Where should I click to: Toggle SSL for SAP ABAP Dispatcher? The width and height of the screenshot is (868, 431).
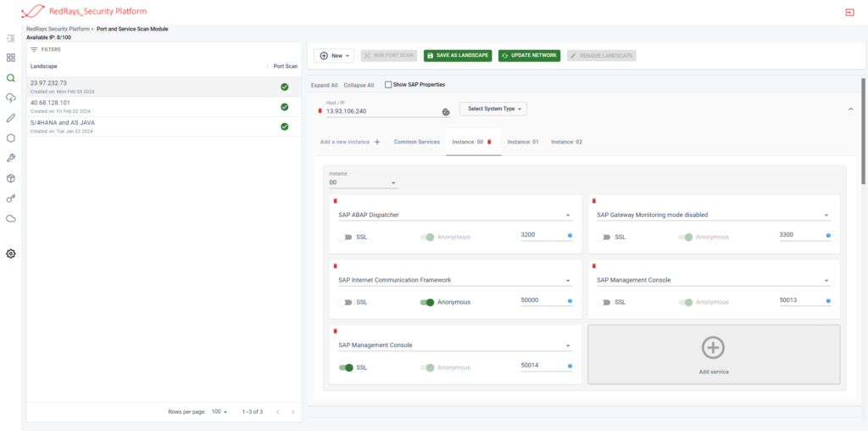tap(345, 237)
